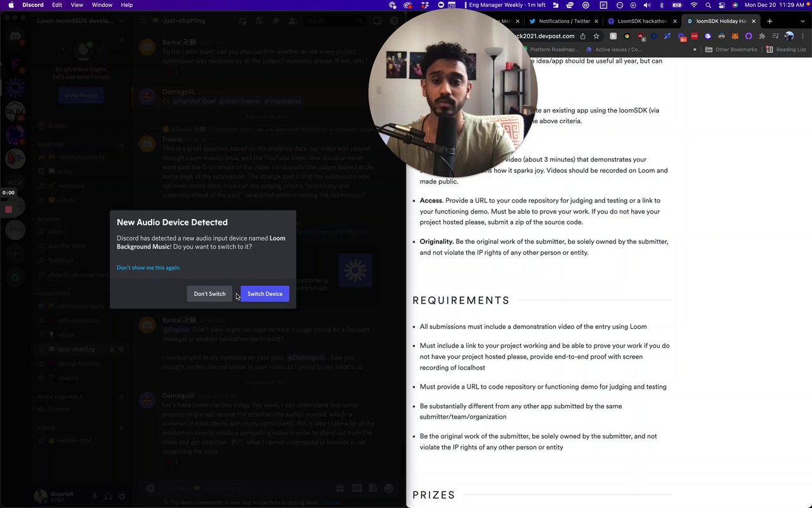Viewport: 812px width, 508px height.
Task: Click attach file plus in message box
Action: 150,488
